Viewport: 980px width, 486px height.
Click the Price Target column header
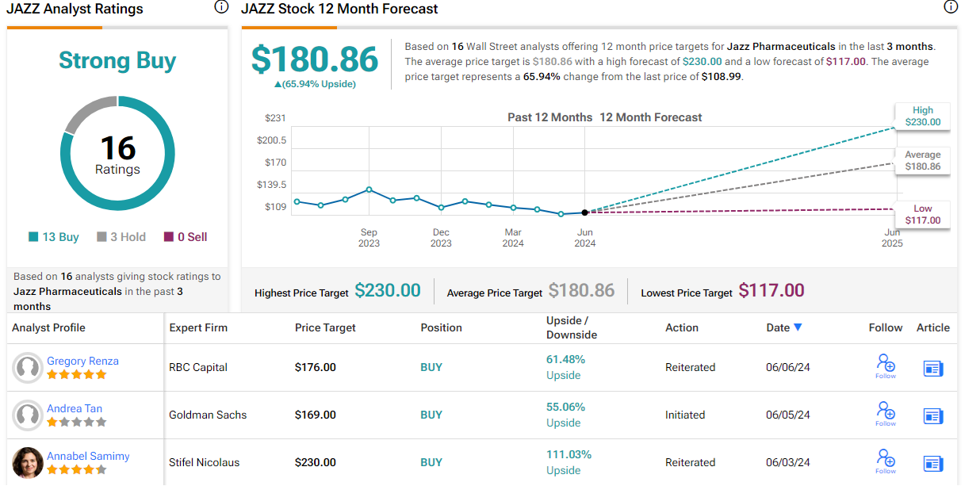(x=325, y=327)
